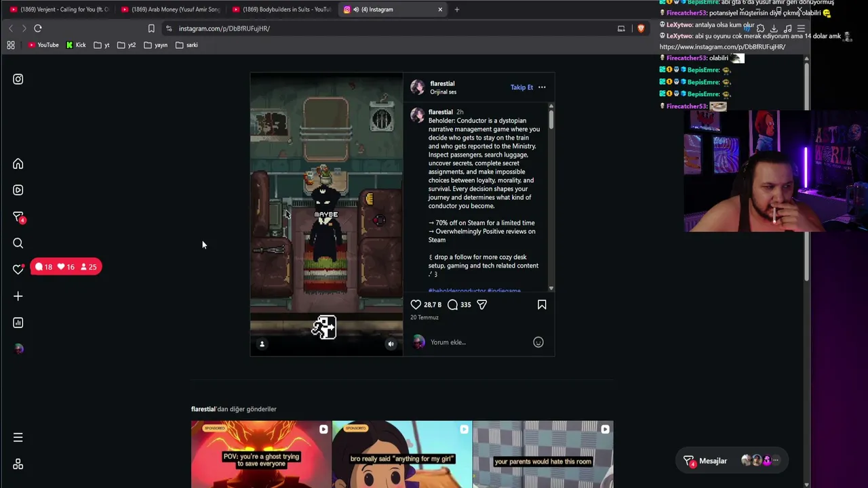Open the Reels icon in sidebar
The image size is (868, 488).
pyautogui.click(x=18, y=190)
